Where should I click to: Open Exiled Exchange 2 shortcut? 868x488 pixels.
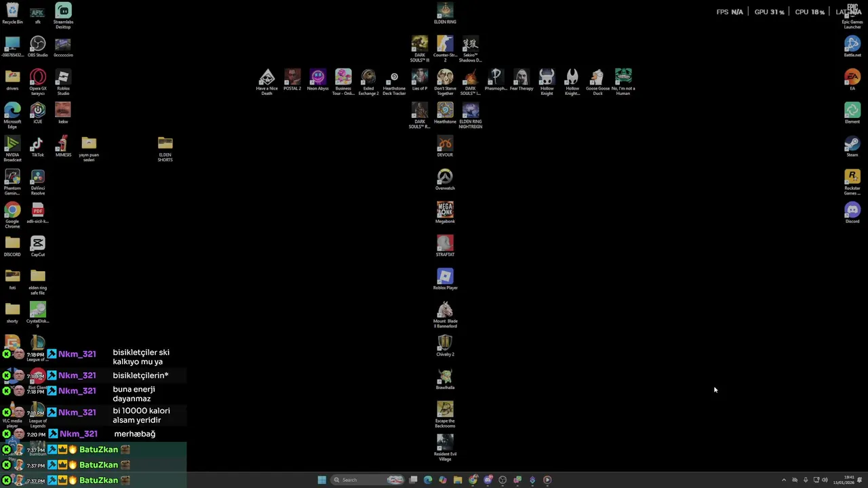coord(368,82)
